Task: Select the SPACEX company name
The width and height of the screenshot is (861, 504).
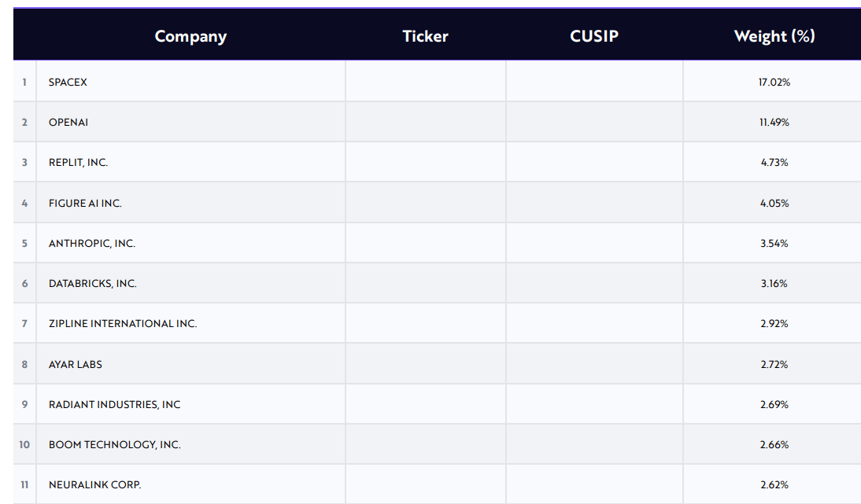Action: click(68, 82)
